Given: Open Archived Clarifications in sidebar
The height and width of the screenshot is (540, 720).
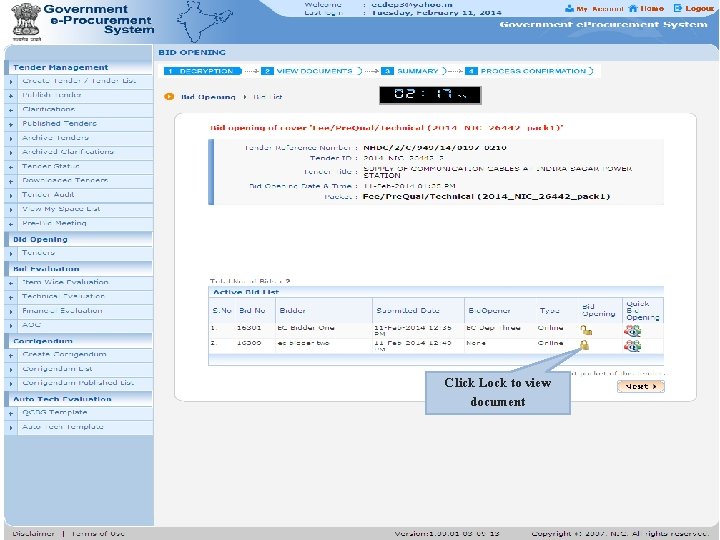Looking at the screenshot, I should [x=68, y=152].
